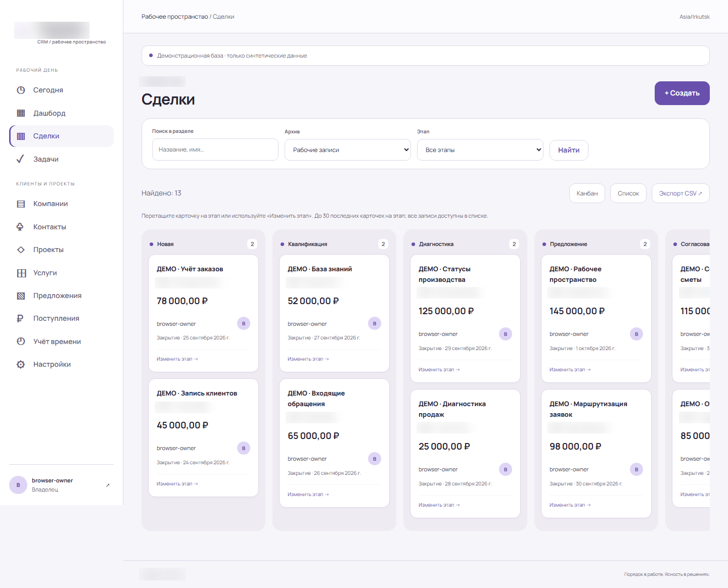
Task: Click the Диагностика column header label
Action: click(x=436, y=244)
